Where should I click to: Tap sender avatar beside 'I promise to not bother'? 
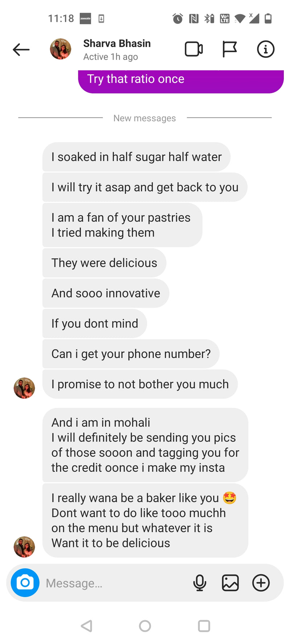click(x=24, y=388)
